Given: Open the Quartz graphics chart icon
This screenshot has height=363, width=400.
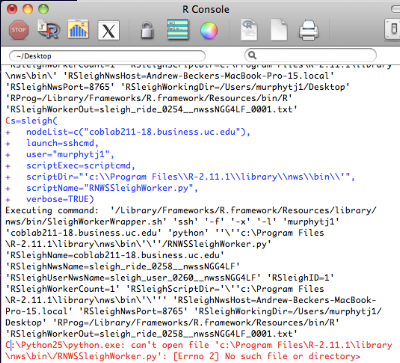Looking at the screenshot, I should (x=78, y=30).
